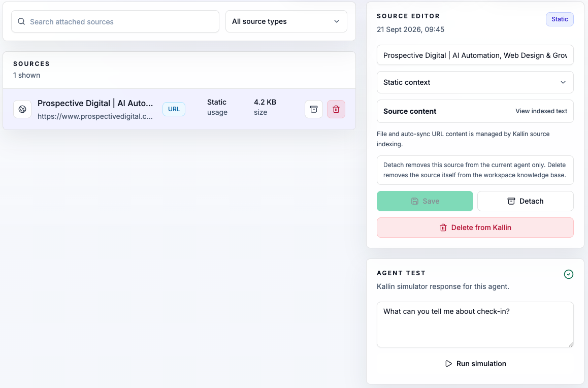Run the agent simulation
The image size is (588, 388).
click(x=475, y=364)
